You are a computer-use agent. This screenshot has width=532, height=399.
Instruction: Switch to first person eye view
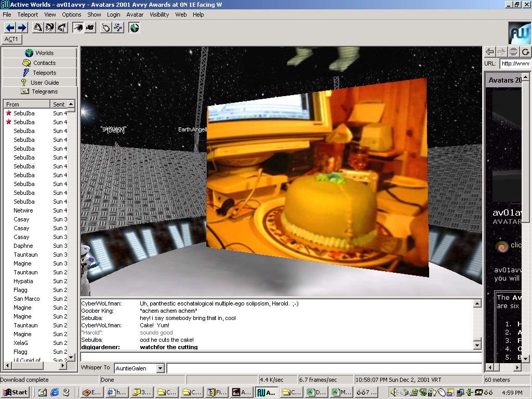click(78, 28)
